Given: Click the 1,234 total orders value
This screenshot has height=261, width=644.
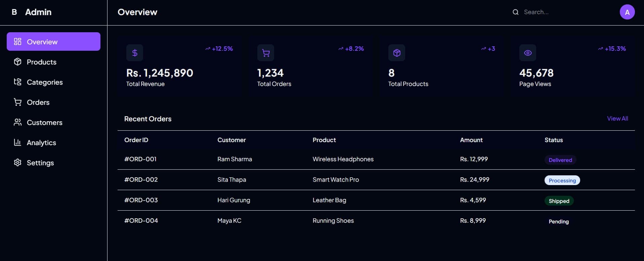Looking at the screenshot, I should (x=270, y=73).
